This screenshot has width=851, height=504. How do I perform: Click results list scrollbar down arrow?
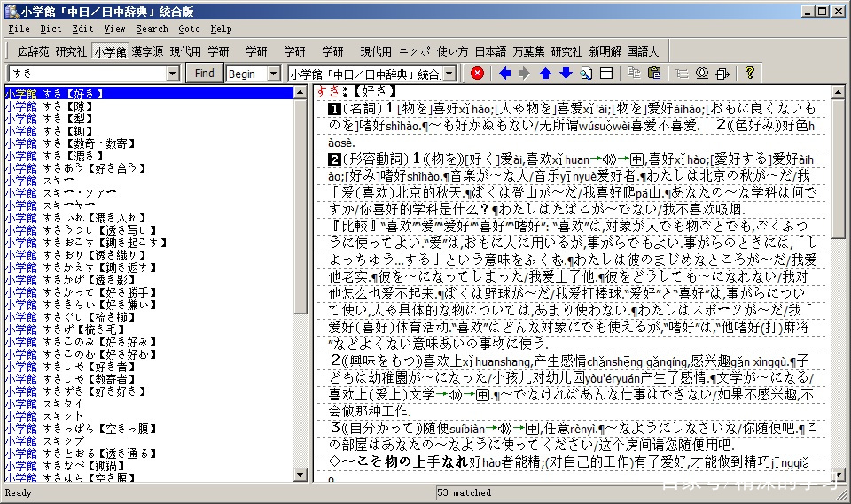301,475
